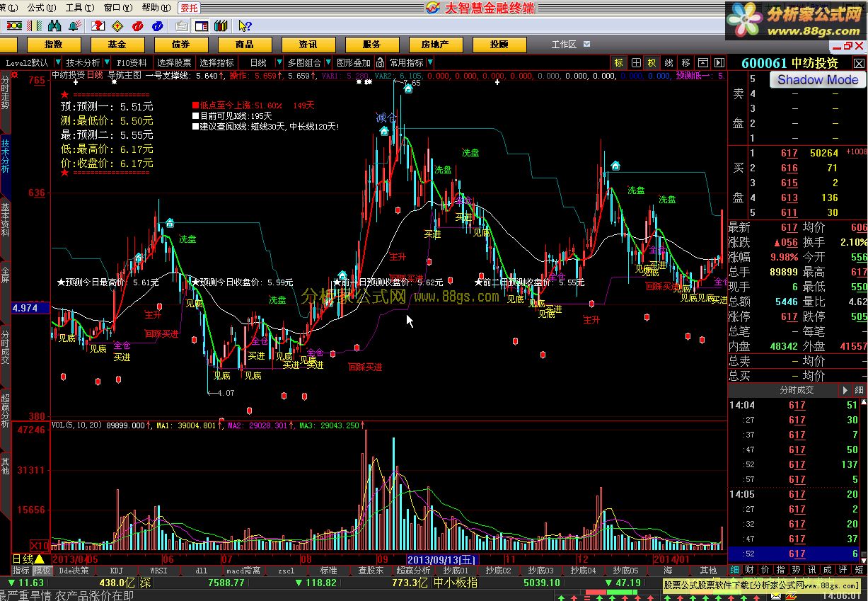This screenshot has width=868, height=601.
Task: Select the 评 comment tab
Action: point(843,570)
